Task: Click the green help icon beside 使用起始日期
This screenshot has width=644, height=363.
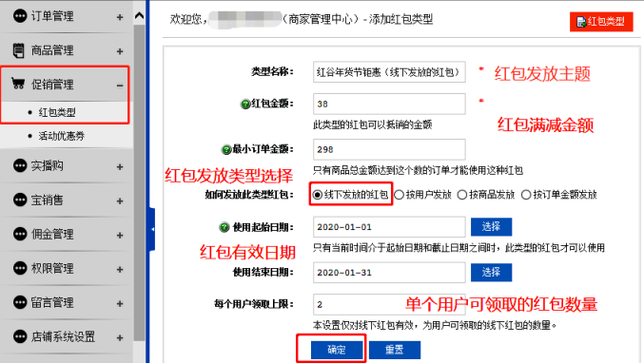Action: point(224,227)
